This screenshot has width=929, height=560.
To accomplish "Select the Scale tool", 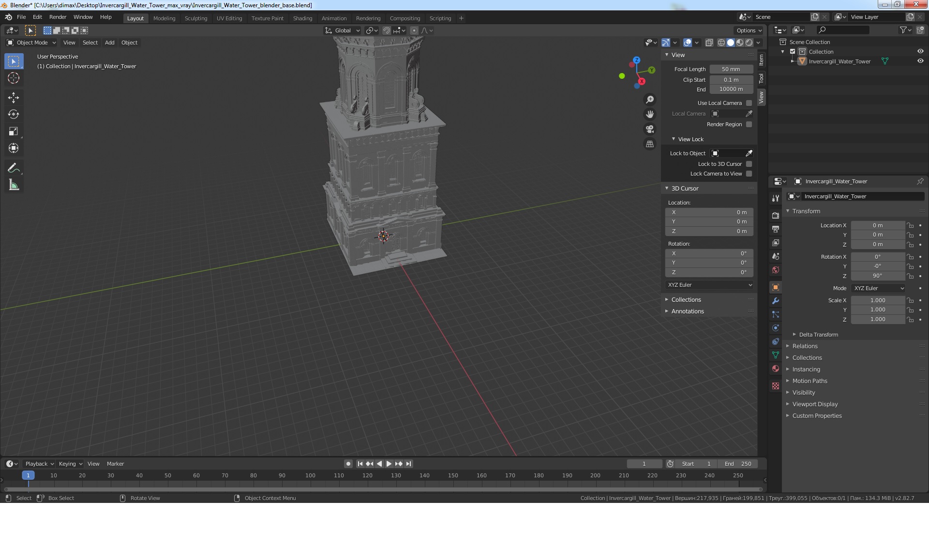I will (14, 132).
